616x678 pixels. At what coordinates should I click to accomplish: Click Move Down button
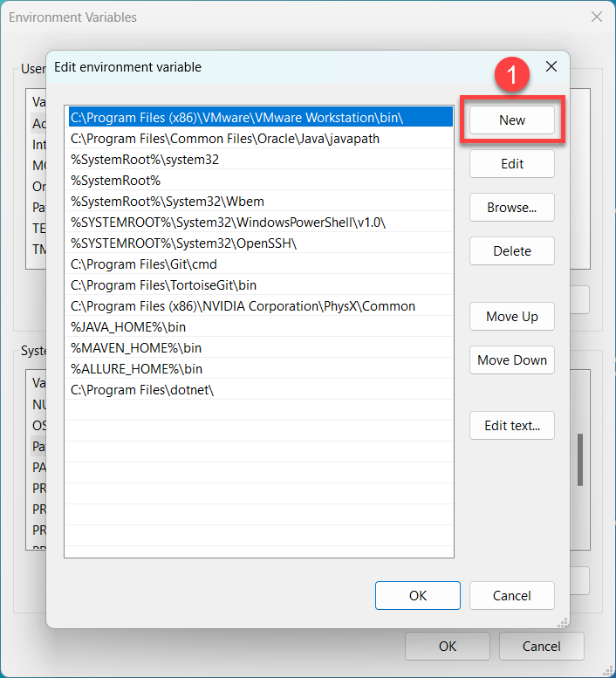pyautogui.click(x=512, y=360)
